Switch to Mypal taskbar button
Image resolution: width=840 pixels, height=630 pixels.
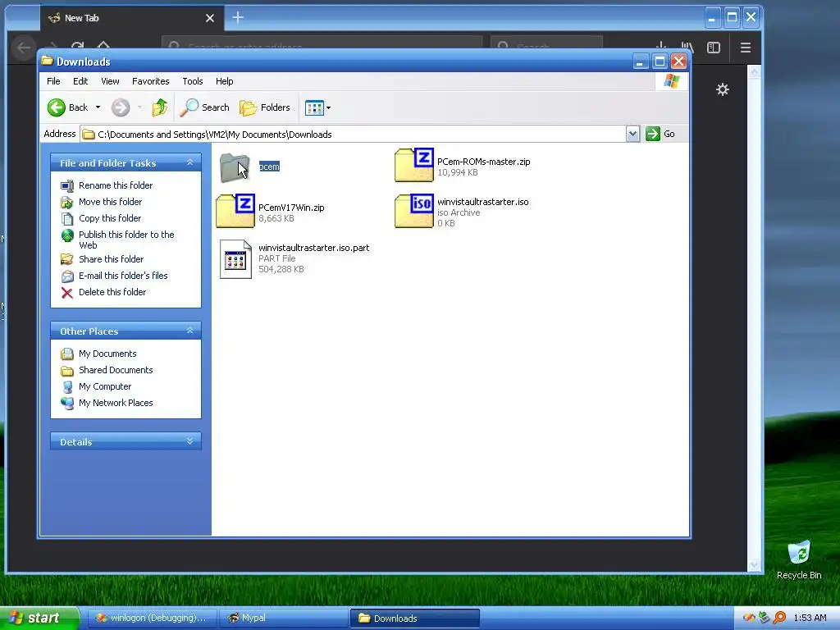[284, 619]
